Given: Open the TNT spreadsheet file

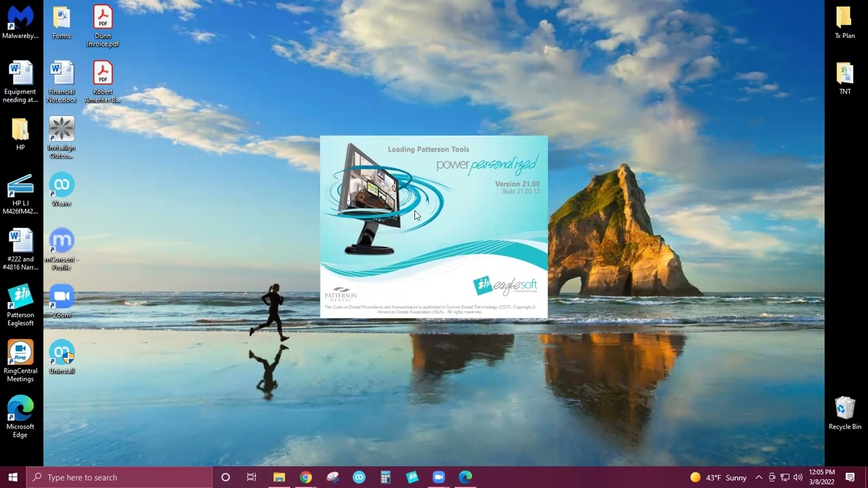Looking at the screenshot, I should [844, 78].
